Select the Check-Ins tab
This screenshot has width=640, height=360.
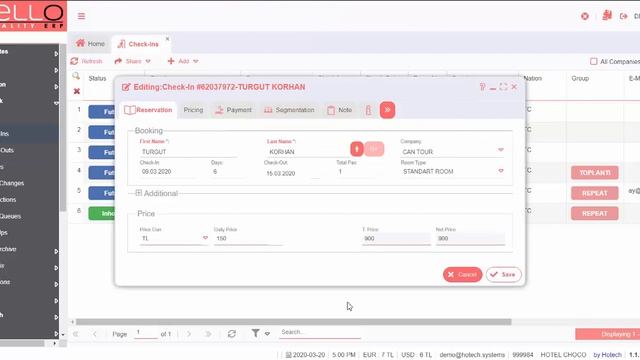coord(138,44)
